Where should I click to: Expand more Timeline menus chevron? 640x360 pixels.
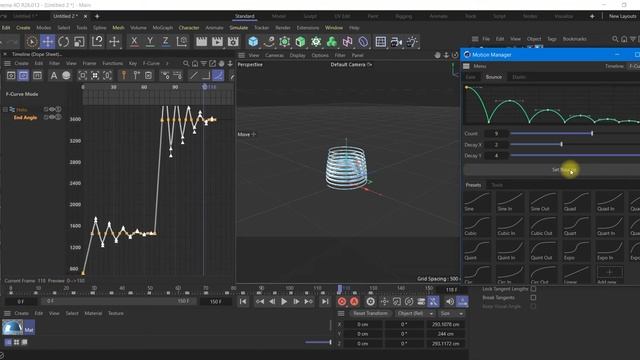pyautogui.click(x=167, y=63)
